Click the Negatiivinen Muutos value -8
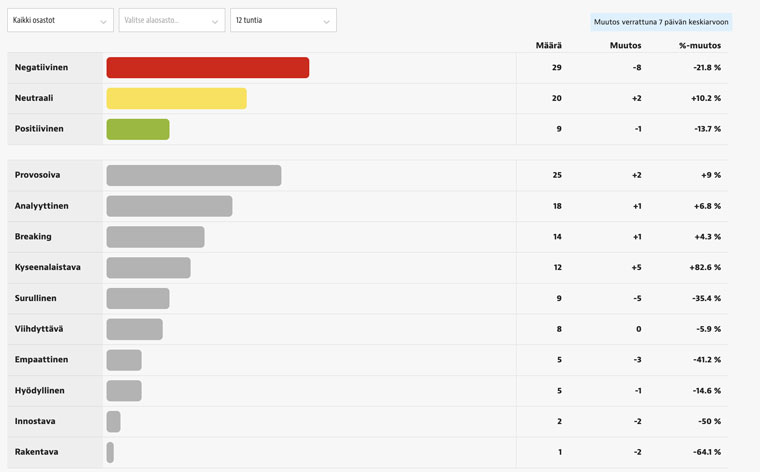The image size is (760, 472). [637, 67]
